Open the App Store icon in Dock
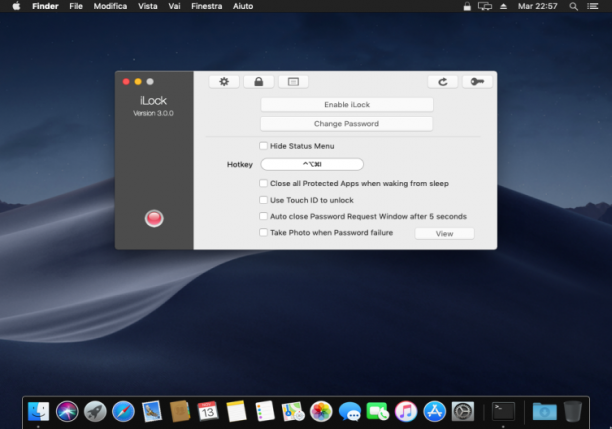 coord(434,411)
